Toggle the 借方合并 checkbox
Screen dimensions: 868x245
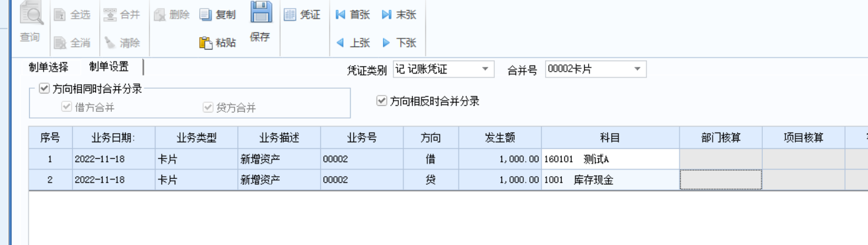coord(66,107)
